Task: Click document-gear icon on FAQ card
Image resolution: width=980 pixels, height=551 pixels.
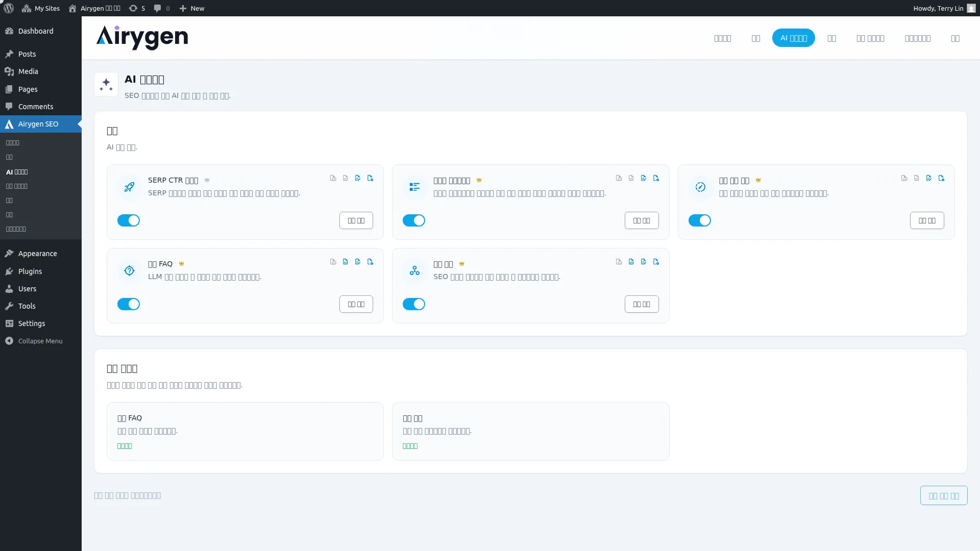Action: tap(370, 262)
